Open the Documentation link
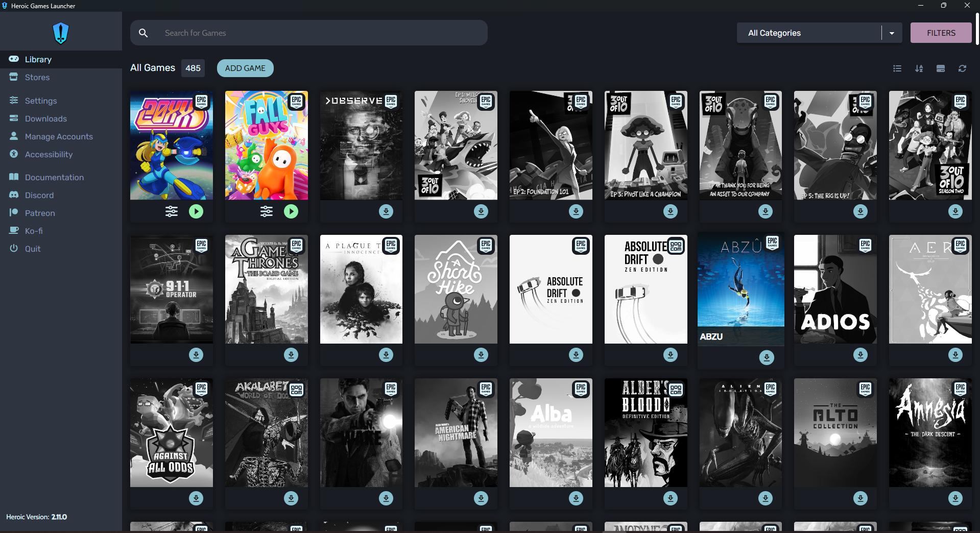980x533 pixels. [x=54, y=178]
